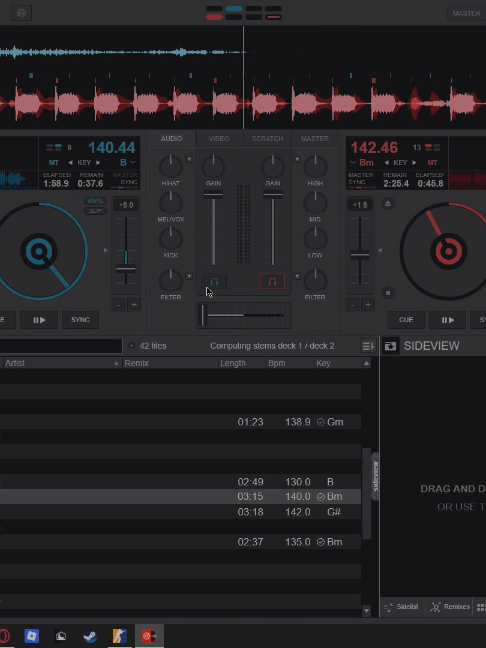This screenshot has width=486, height=648.
Task: Open Steam from the taskbar
Action: [x=90, y=636]
